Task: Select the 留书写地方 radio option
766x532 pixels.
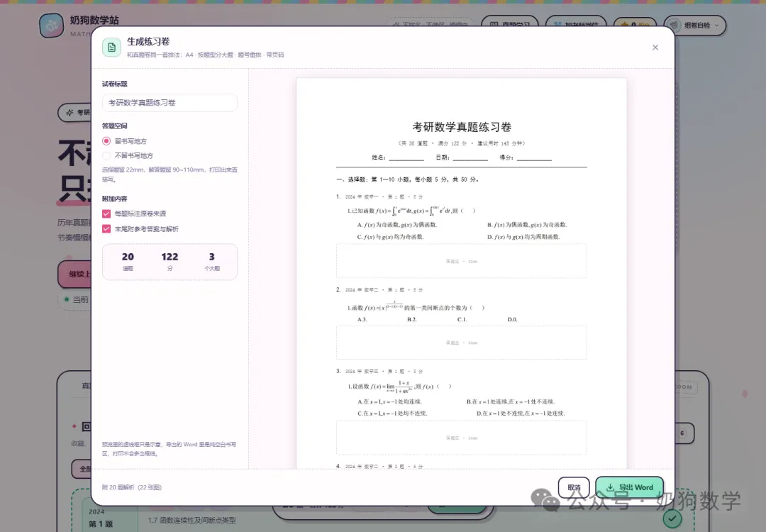Action: [106, 141]
